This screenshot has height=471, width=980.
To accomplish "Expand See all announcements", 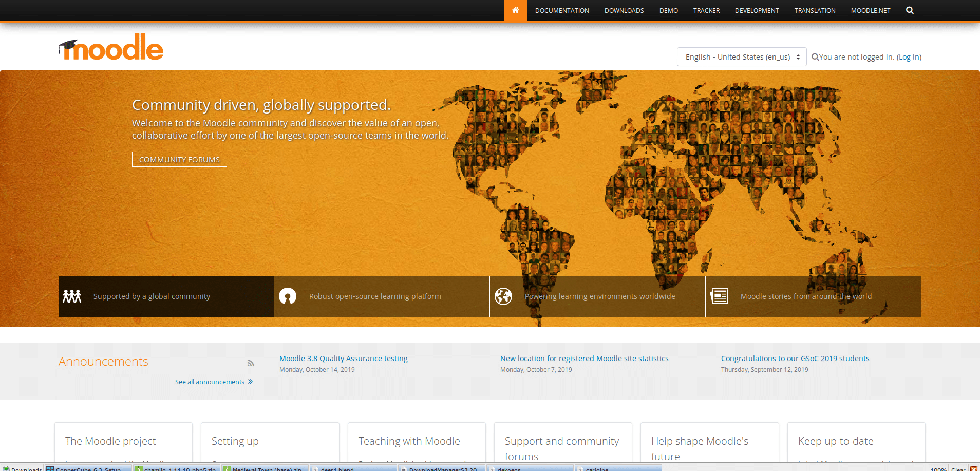I will 214,381.
